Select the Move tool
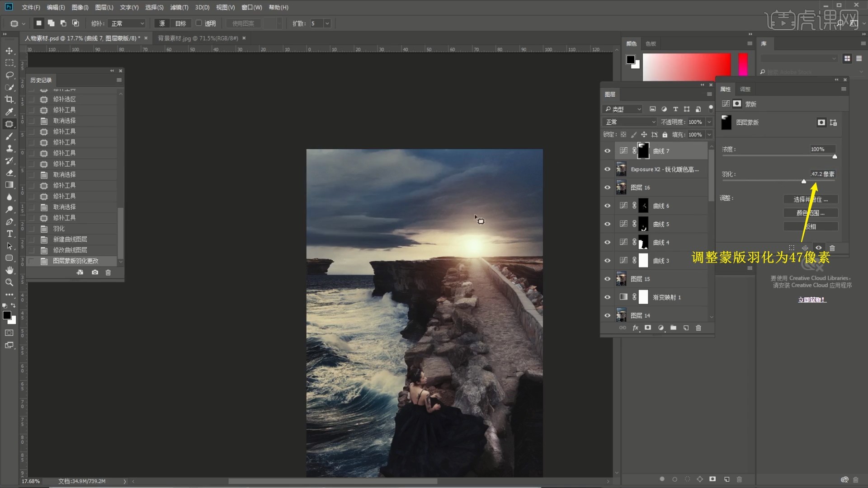The image size is (868, 488). tap(9, 51)
